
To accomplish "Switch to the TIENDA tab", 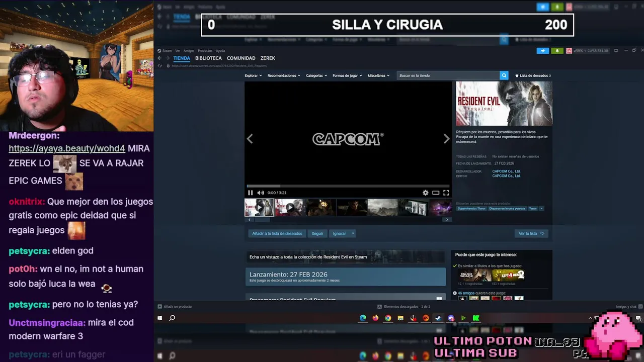I will (x=182, y=58).
